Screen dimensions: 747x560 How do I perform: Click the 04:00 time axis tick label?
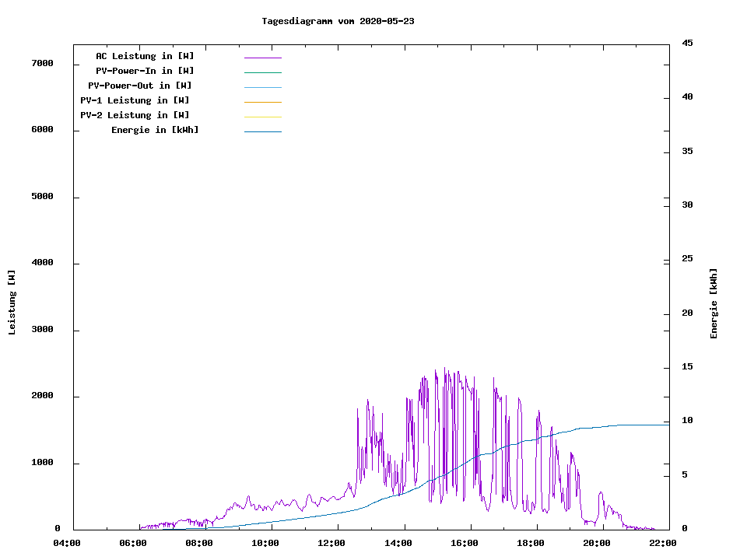[x=67, y=543]
